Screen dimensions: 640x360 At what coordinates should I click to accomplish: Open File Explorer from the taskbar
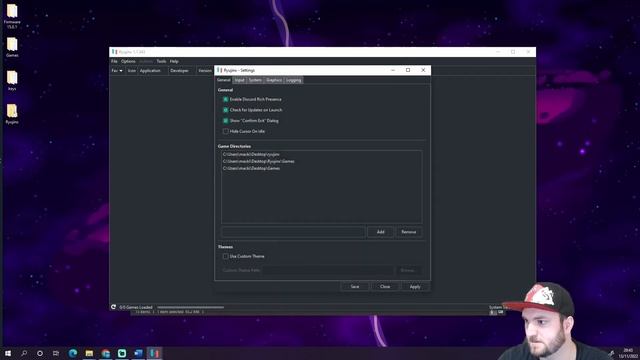(89, 353)
